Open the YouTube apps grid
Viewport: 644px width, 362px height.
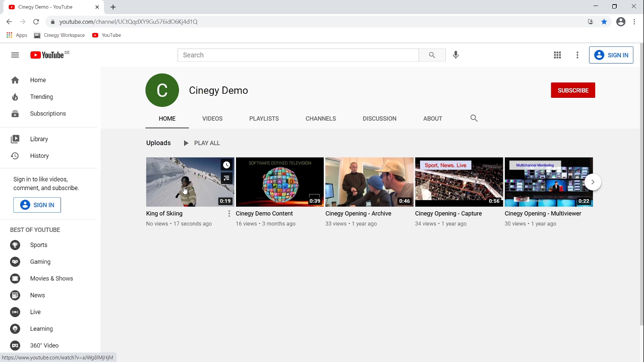pyautogui.click(x=557, y=55)
